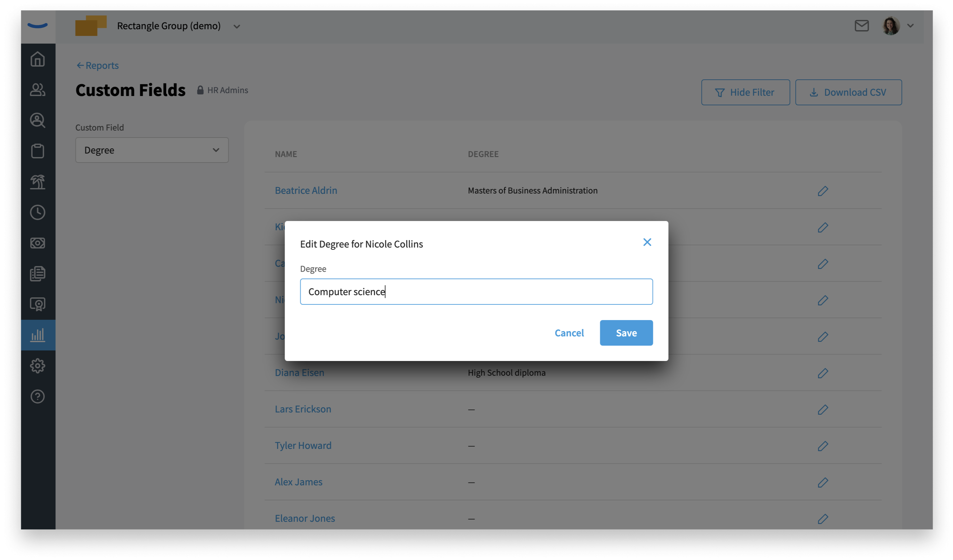Open the Home icon in sidebar
Viewport: 953px width, 560px height.
[37, 59]
